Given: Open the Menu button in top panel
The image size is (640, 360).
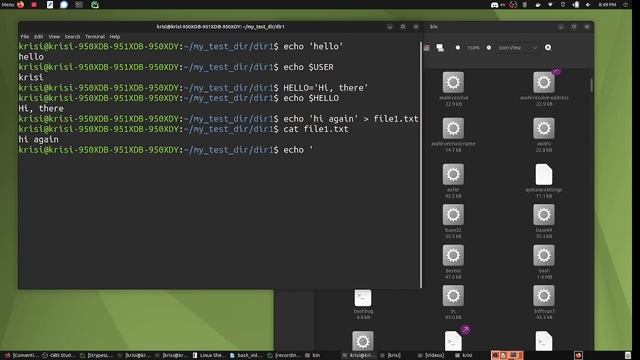Looking at the screenshot, I should (8, 4).
